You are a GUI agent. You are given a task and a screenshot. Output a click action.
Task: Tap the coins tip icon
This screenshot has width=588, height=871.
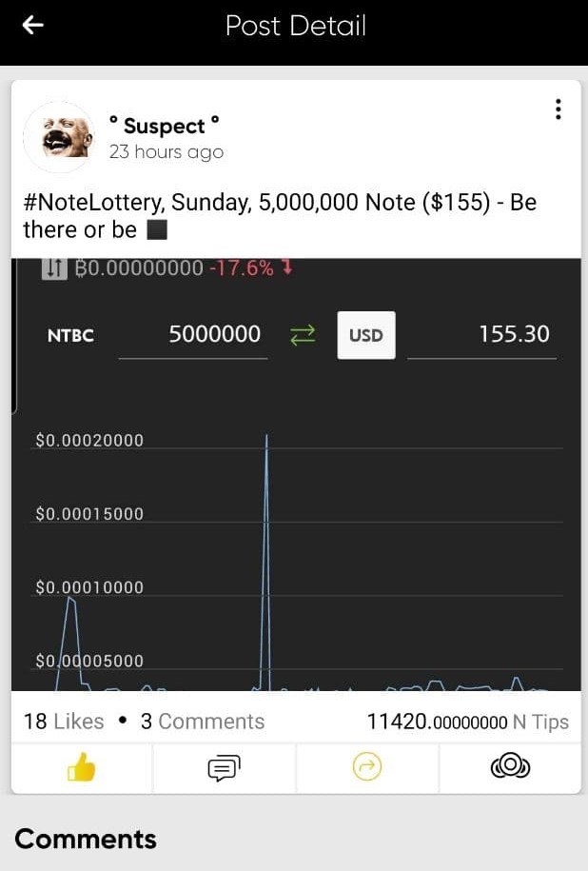click(510, 766)
